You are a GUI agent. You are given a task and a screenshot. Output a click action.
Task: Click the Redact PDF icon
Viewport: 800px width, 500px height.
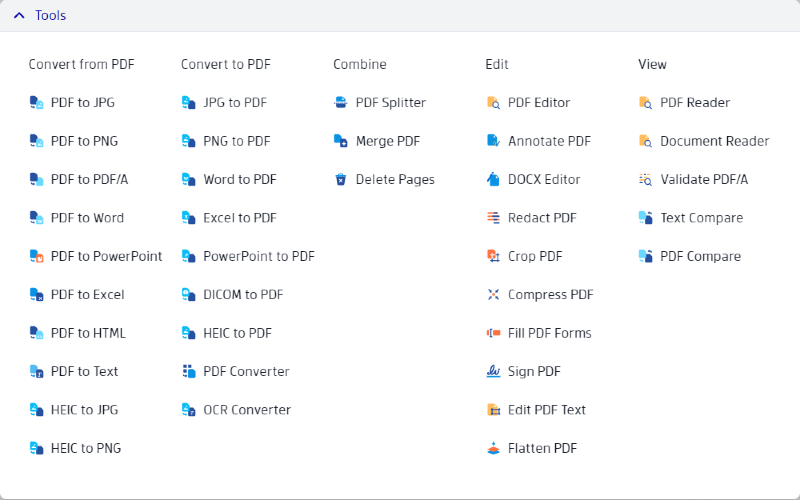click(x=493, y=218)
